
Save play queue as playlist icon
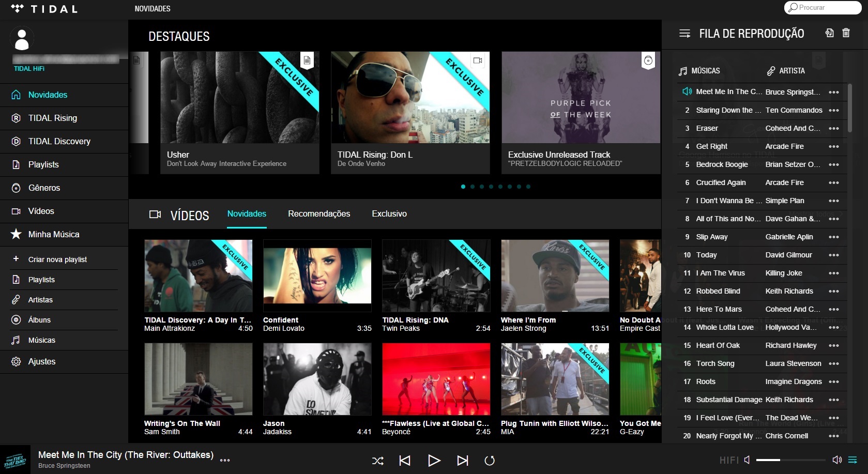(x=829, y=33)
